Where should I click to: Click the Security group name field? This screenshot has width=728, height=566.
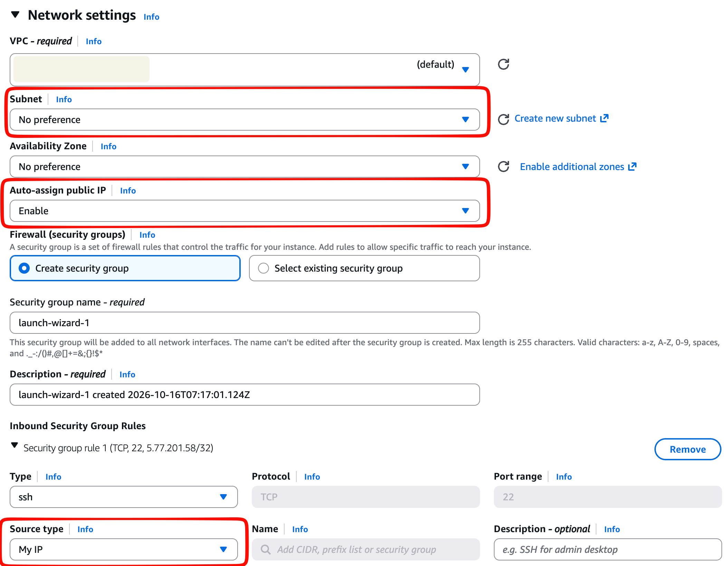click(245, 323)
